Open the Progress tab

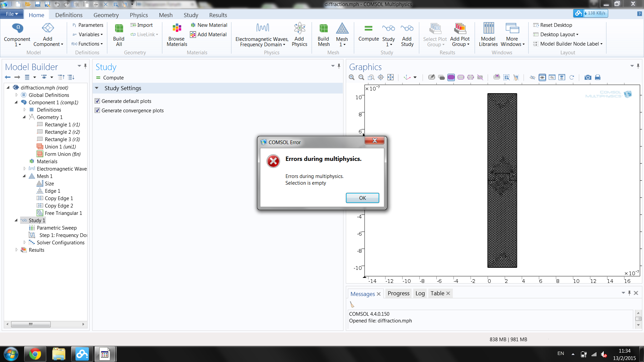(398, 293)
